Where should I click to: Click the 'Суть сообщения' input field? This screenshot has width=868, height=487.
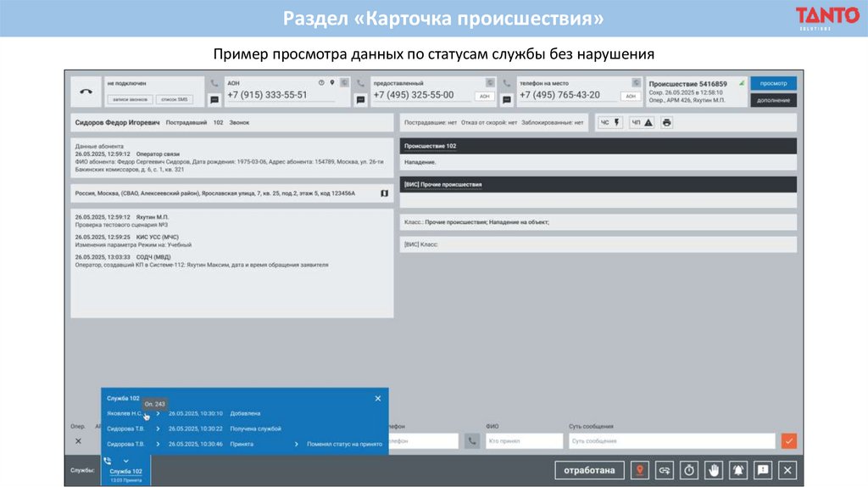pos(672,441)
